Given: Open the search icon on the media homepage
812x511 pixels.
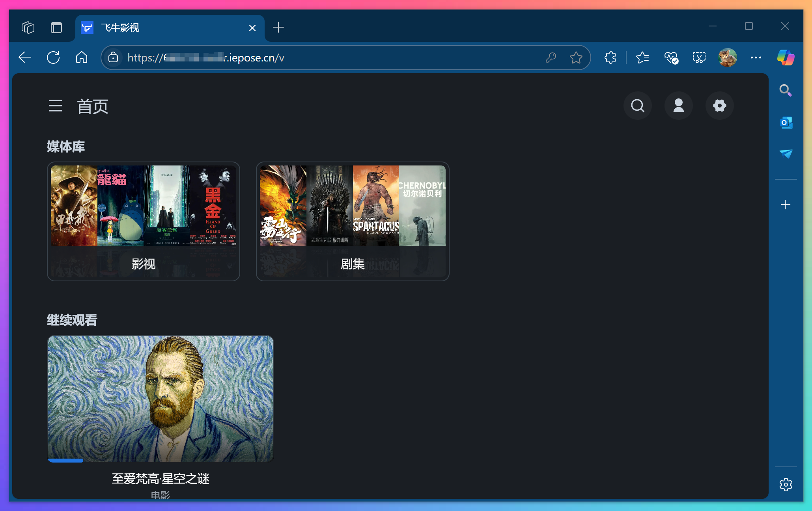Looking at the screenshot, I should [637, 106].
